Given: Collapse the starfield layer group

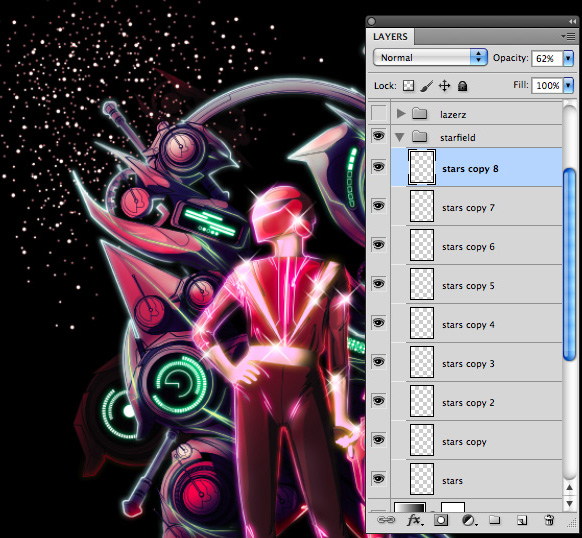Looking at the screenshot, I should (400, 137).
